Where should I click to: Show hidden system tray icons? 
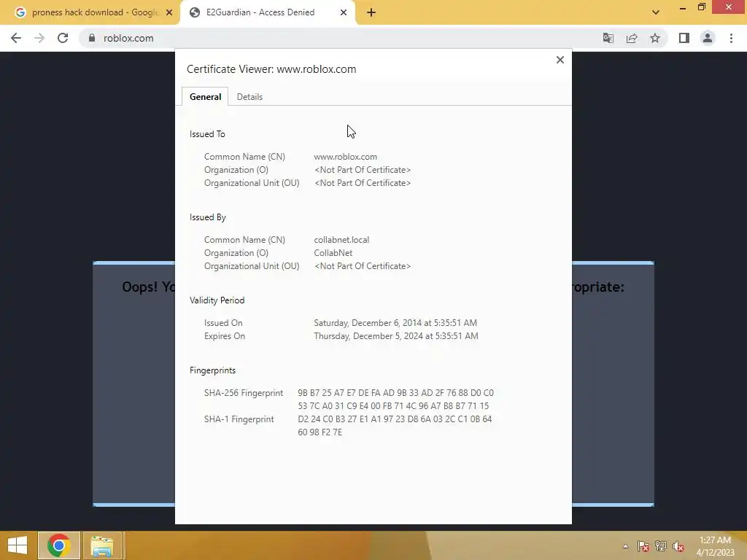tap(625, 545)
